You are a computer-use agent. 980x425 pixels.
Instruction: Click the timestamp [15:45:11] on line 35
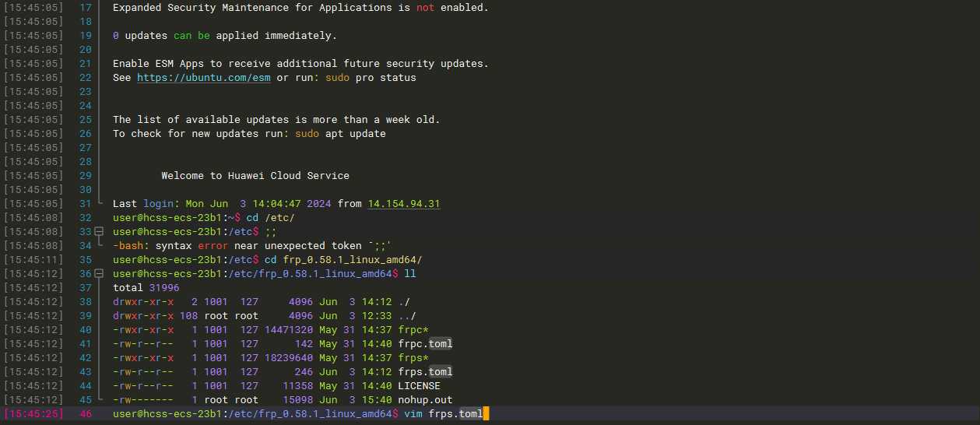[33, 260]
